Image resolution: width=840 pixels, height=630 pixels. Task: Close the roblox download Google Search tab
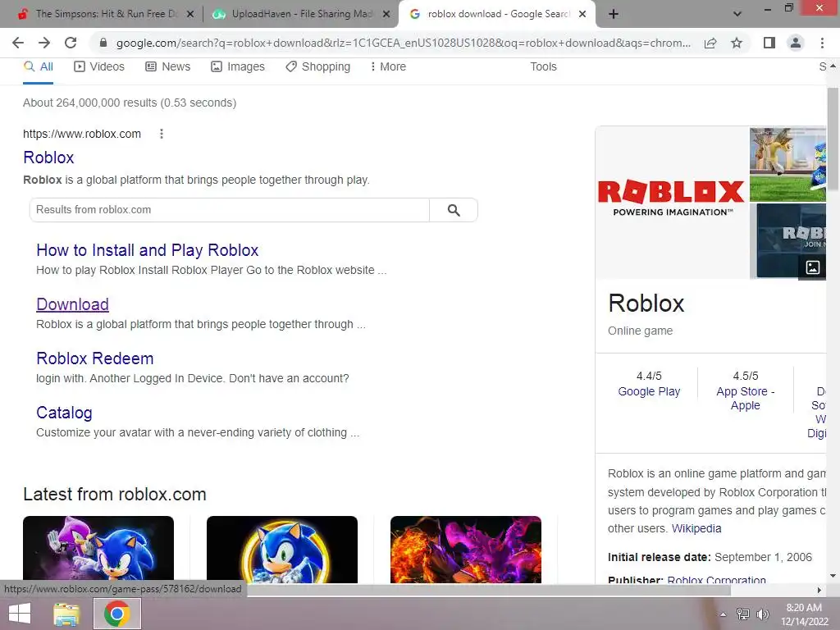click(582, 15)
